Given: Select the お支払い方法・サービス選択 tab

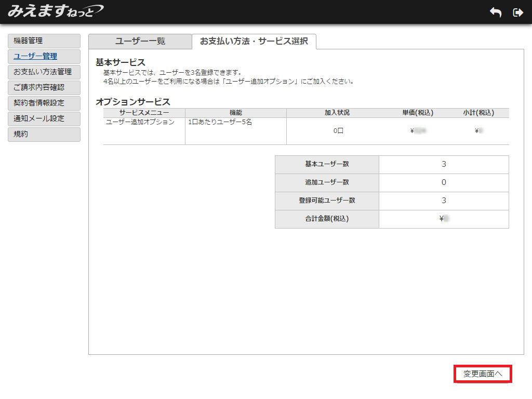Looking at the screenshot, I should click(254, 42).
